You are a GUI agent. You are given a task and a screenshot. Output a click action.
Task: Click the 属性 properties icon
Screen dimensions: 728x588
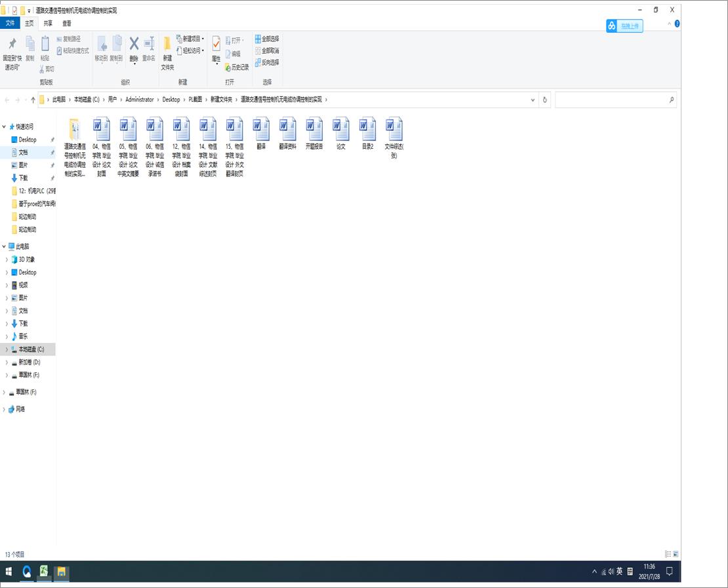[216, 44]
